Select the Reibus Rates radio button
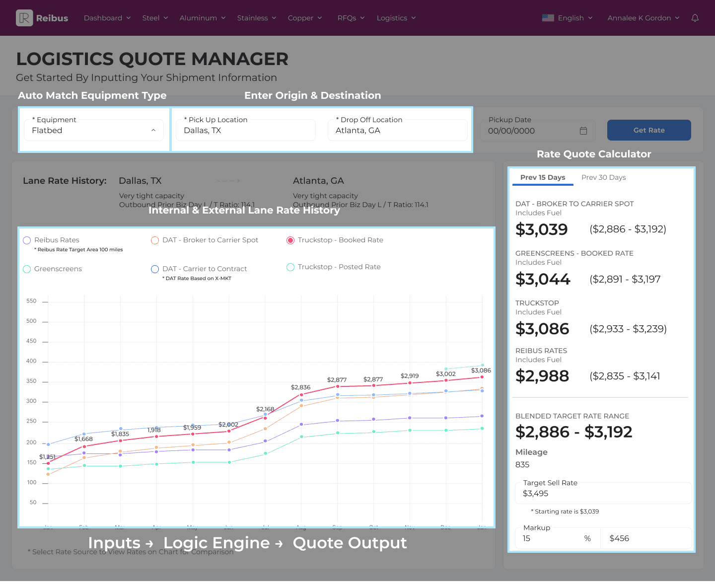The image size is (715, 588). 27,240
